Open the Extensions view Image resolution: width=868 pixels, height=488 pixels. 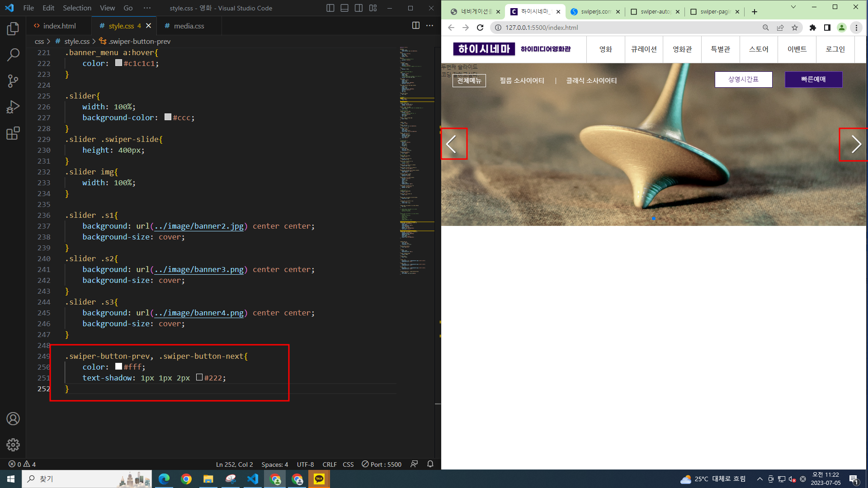point(13,133)
